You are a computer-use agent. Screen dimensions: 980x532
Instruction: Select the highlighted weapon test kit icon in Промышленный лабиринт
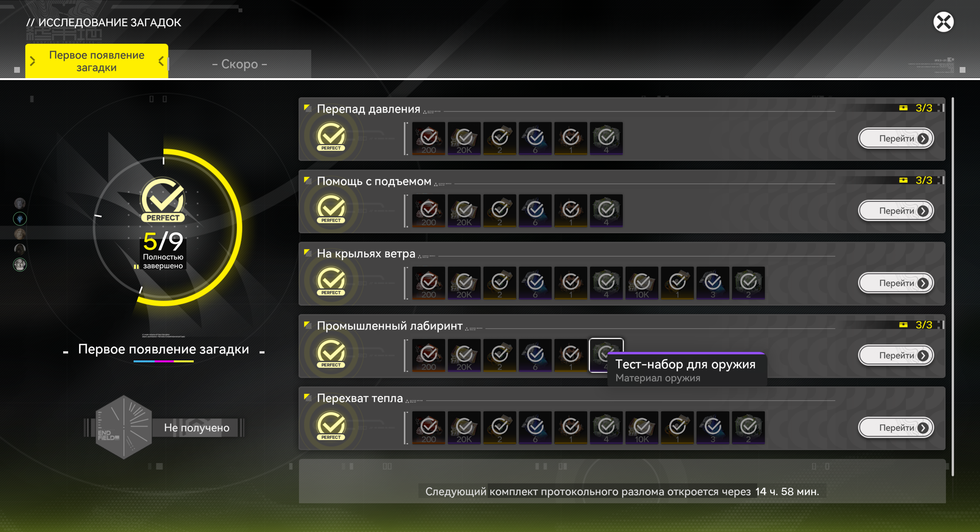point(606,355)
